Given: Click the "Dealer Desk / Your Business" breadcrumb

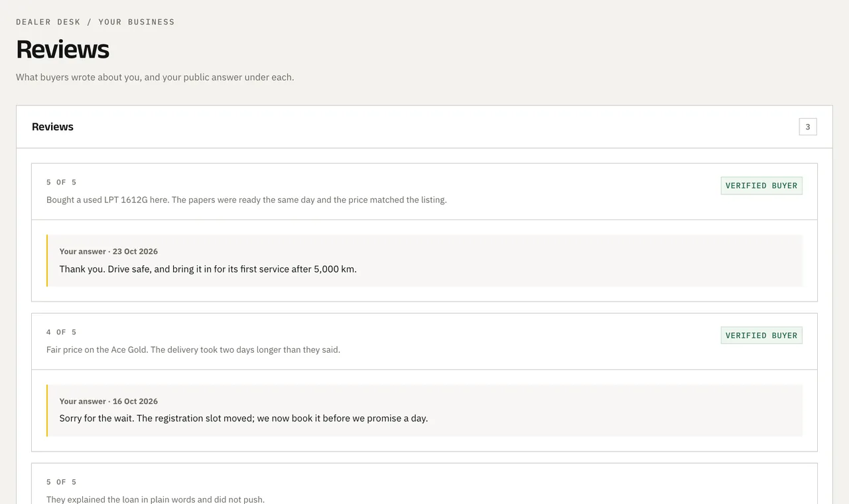Looking at the screenshot, I should point(96,22).
